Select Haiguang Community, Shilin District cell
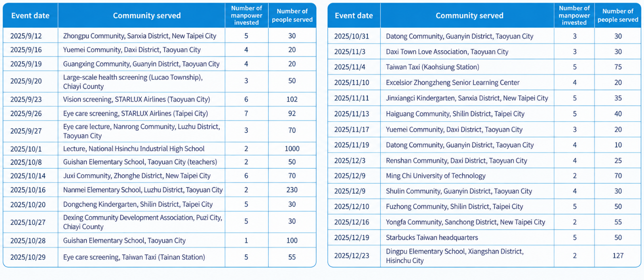644x280 pixels. pos(455,114)
